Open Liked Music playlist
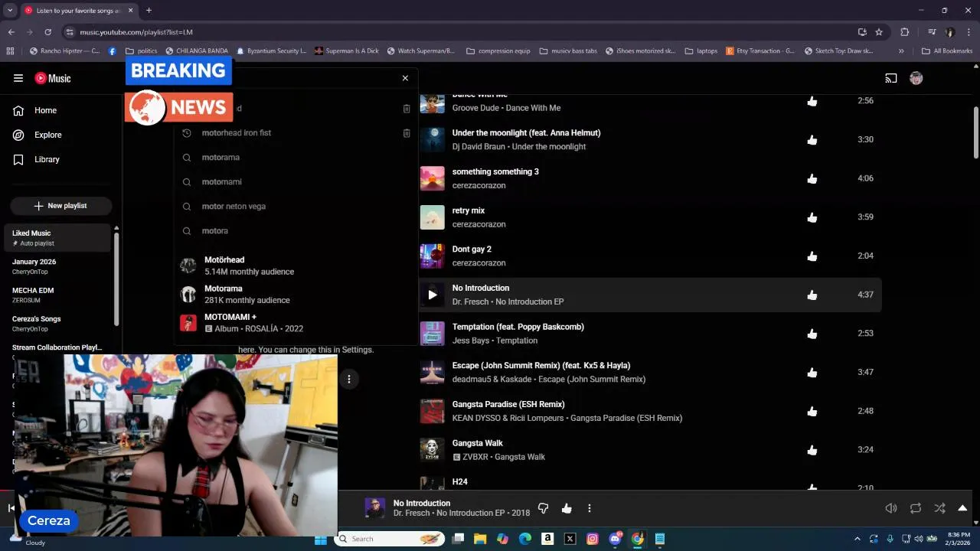Image resolution: width=980 pixels, height=551 pixels. point(58,238)
